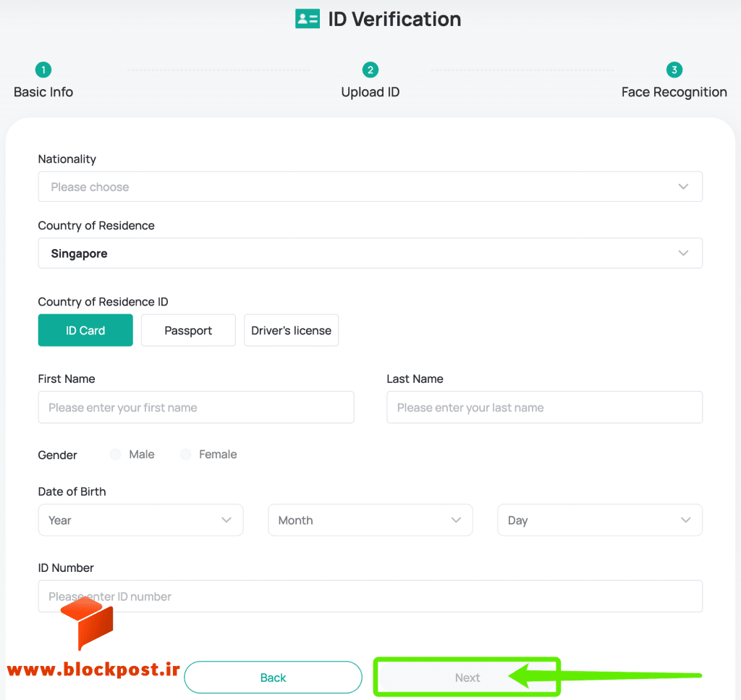Choose Passport as residence ID type
The width and height of the screenshot is (741, 700).
(188, 330)
